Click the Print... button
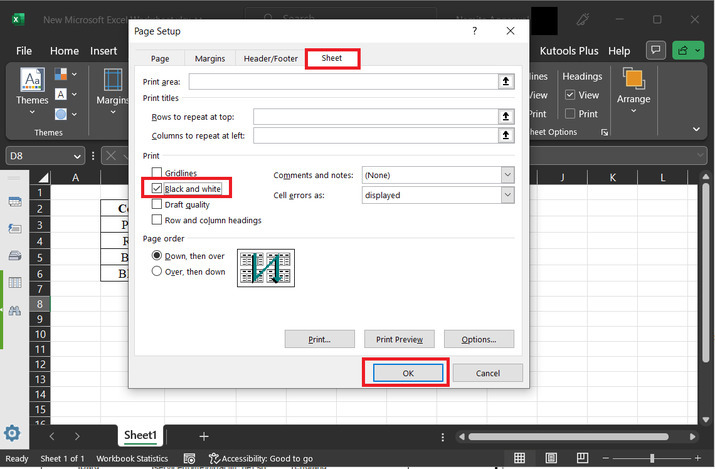 point(320,339)
